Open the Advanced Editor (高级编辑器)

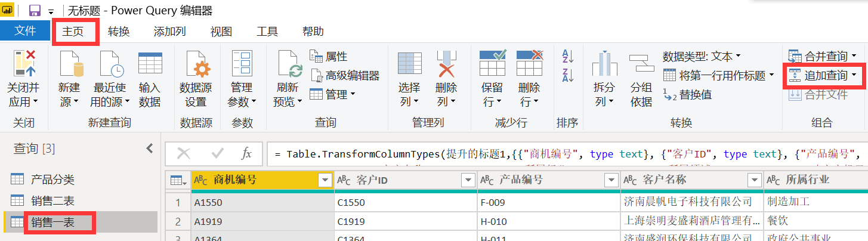click(345, 75)
